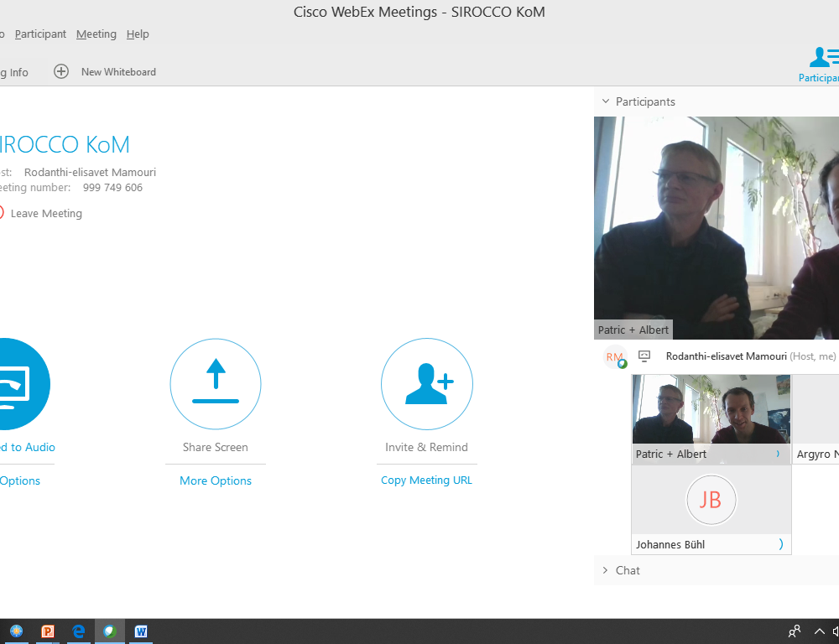
Task: Click More Options under Share Screen
Action: [216, 480]
